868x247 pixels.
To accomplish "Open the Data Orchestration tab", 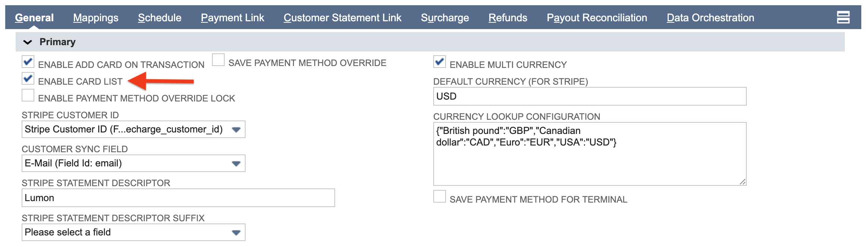I will coord(710,18).
